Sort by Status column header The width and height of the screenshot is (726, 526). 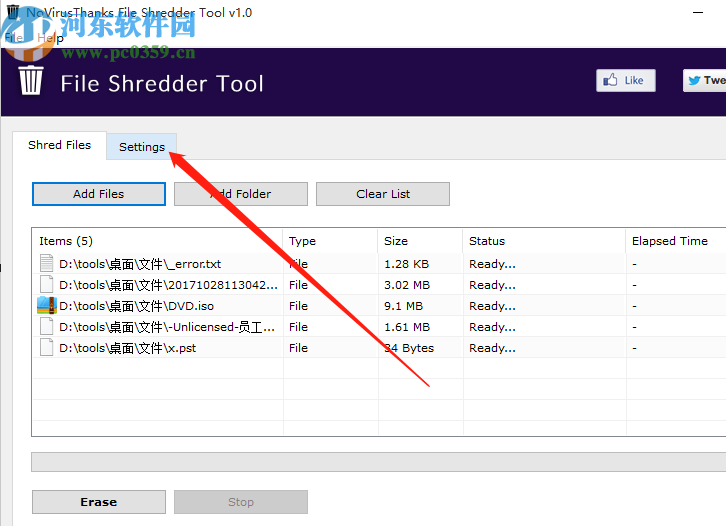point(544,241)
